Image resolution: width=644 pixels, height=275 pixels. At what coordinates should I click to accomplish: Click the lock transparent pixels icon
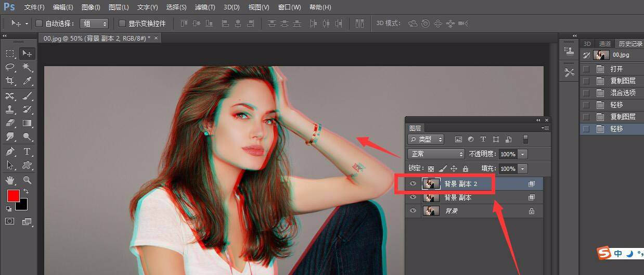click(431, 169)
